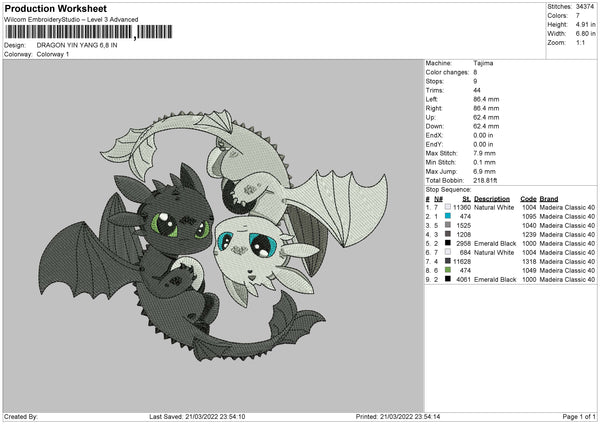This screenshot has height=424, width=600.
Task: Select the Stop Sequence heading
Action: pyautogui.click(x=448, y=189)
